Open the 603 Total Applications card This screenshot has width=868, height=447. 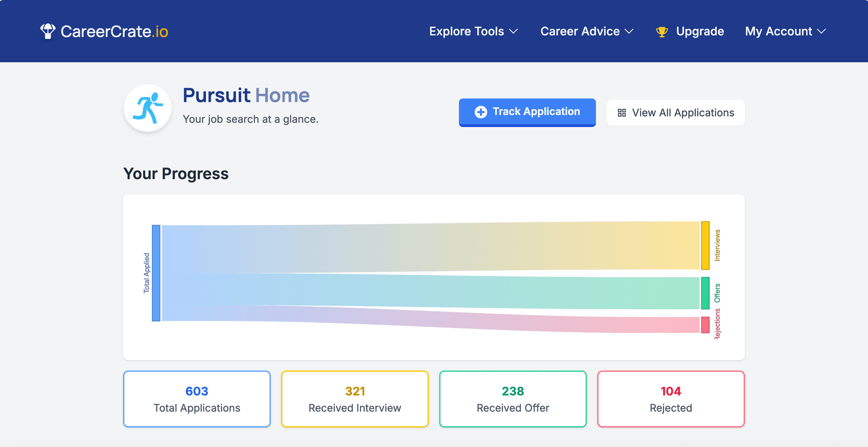click(x=197, y=399)
